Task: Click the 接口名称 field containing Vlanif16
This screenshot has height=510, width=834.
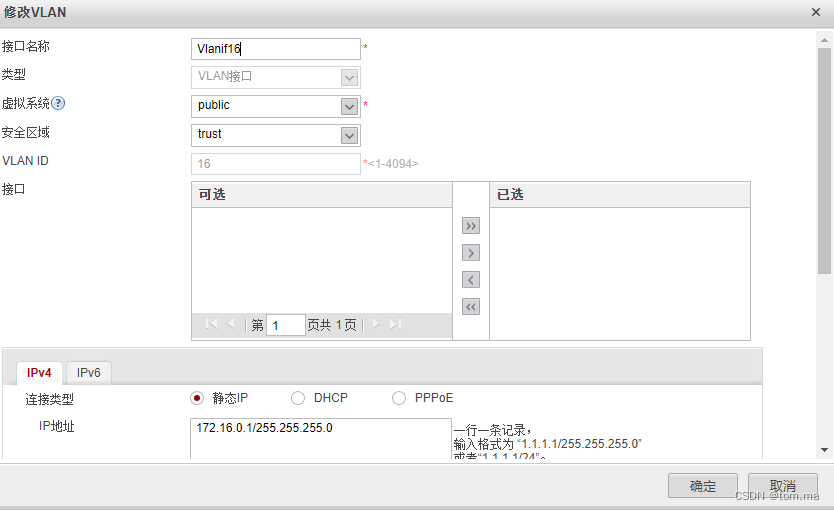Action: 276,49
